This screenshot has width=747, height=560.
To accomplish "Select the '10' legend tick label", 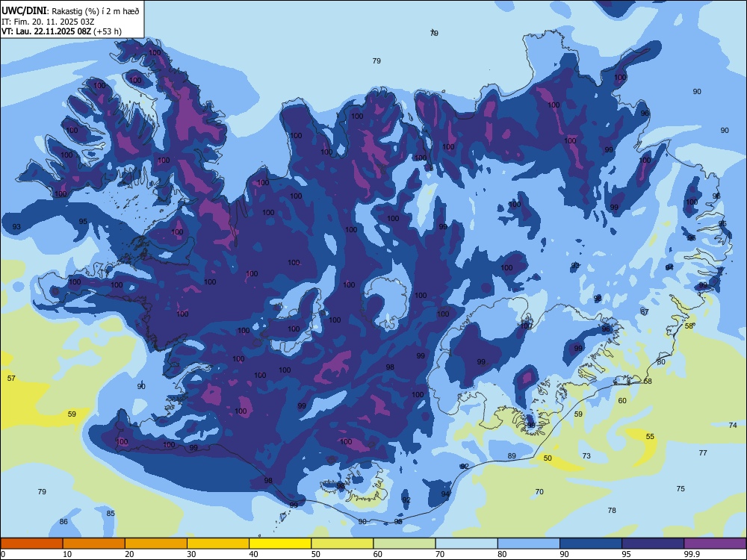I will (x=67, y=554).
